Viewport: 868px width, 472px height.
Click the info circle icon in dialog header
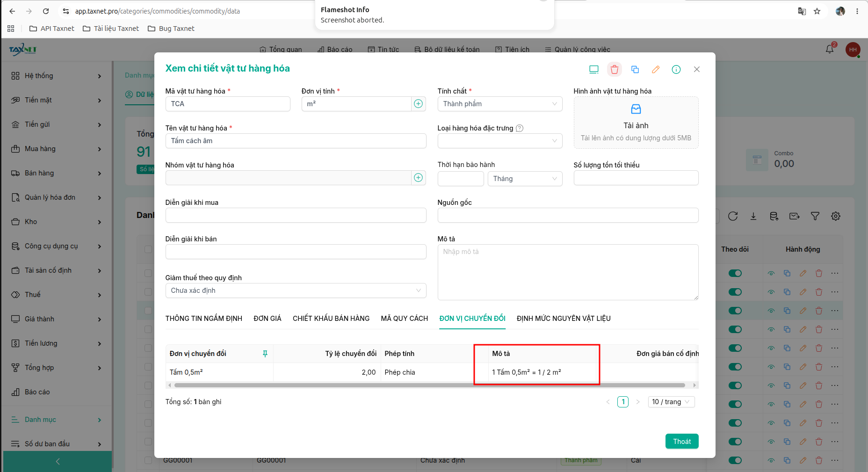(676, 69)
